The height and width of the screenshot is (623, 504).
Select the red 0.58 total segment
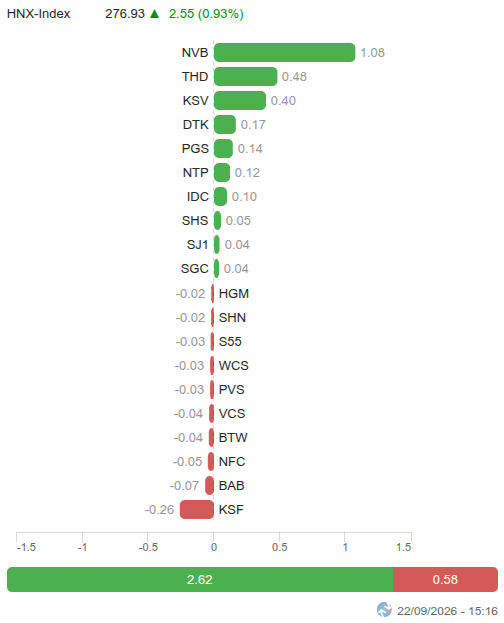coord(445,580)
